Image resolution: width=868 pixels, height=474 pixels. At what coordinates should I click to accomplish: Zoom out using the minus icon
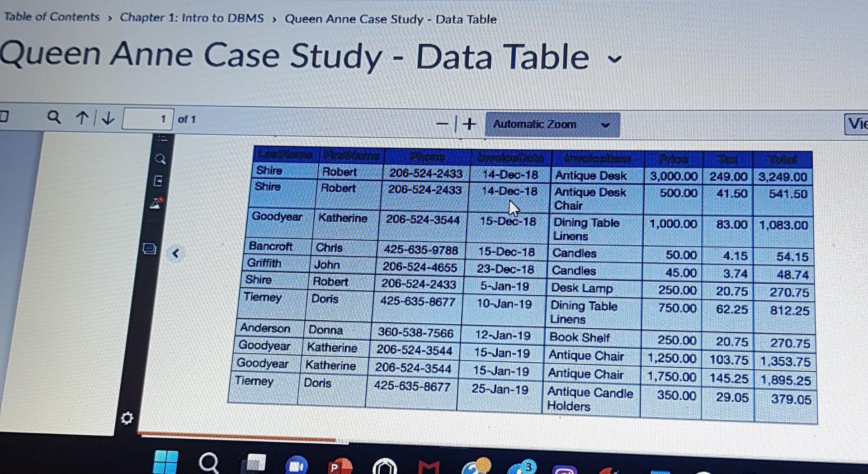[443, 123]
